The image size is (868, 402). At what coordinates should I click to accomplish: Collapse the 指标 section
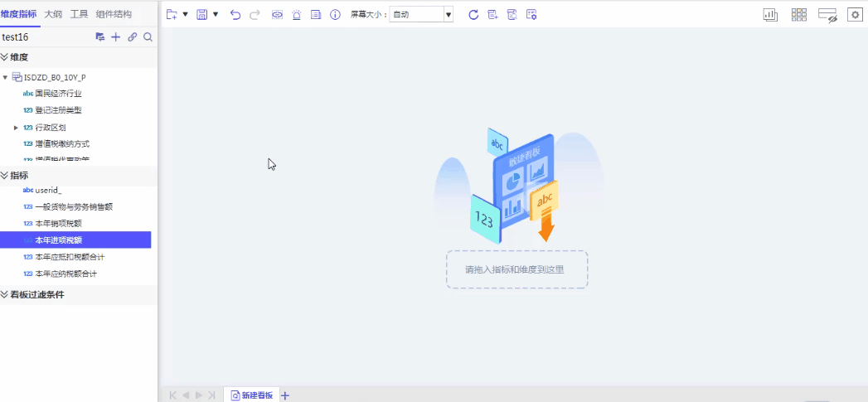[4, 176]
